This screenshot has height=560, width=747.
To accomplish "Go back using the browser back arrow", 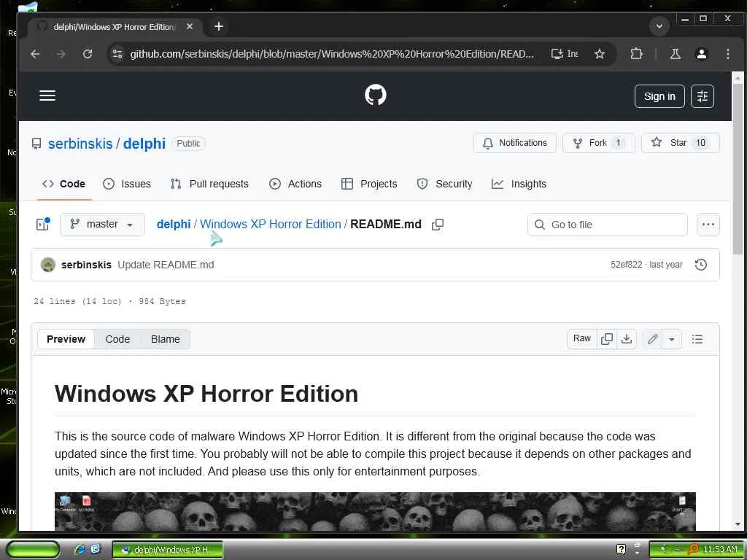I will 35,54.
